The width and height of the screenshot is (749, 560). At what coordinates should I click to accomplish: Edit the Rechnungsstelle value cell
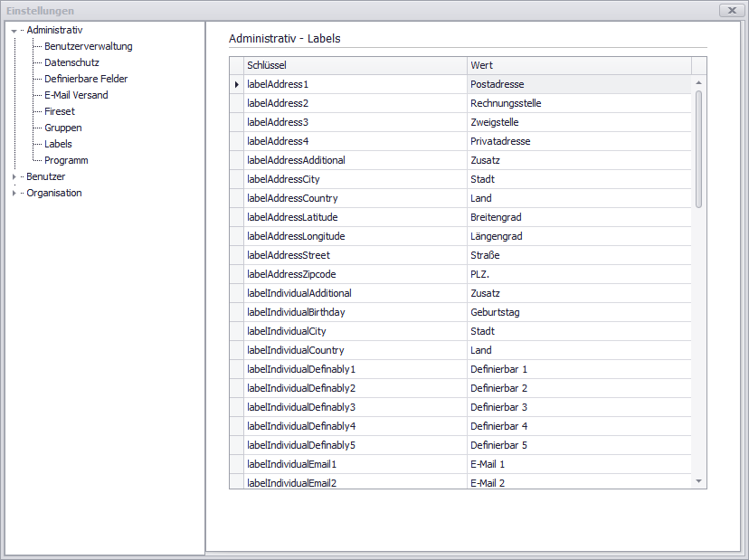pos(579,103)
